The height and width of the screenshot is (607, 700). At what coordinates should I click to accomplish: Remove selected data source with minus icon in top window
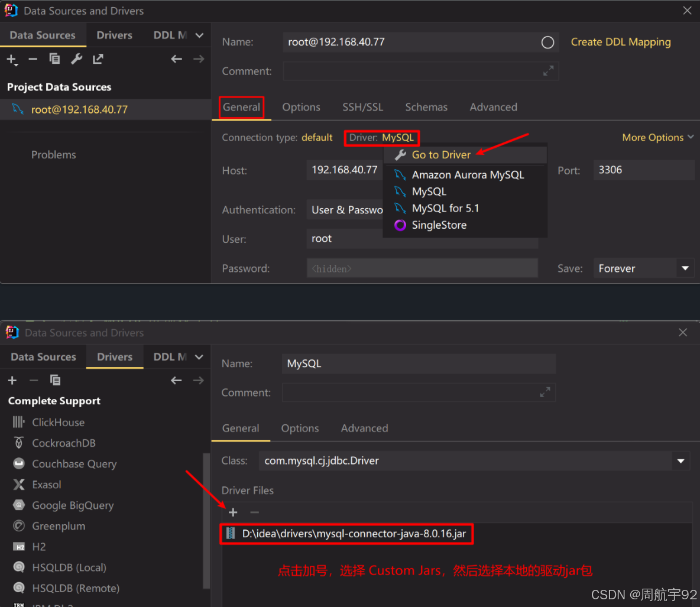(33, 59)
